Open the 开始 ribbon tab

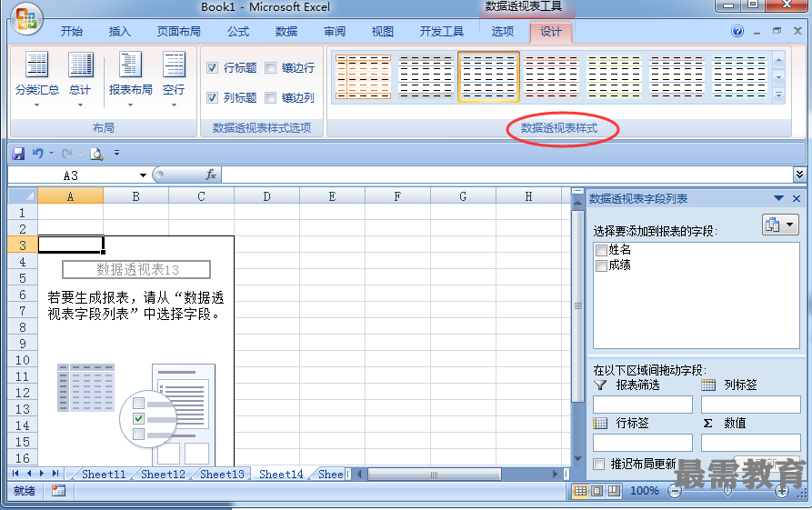(x=72, y=32)
